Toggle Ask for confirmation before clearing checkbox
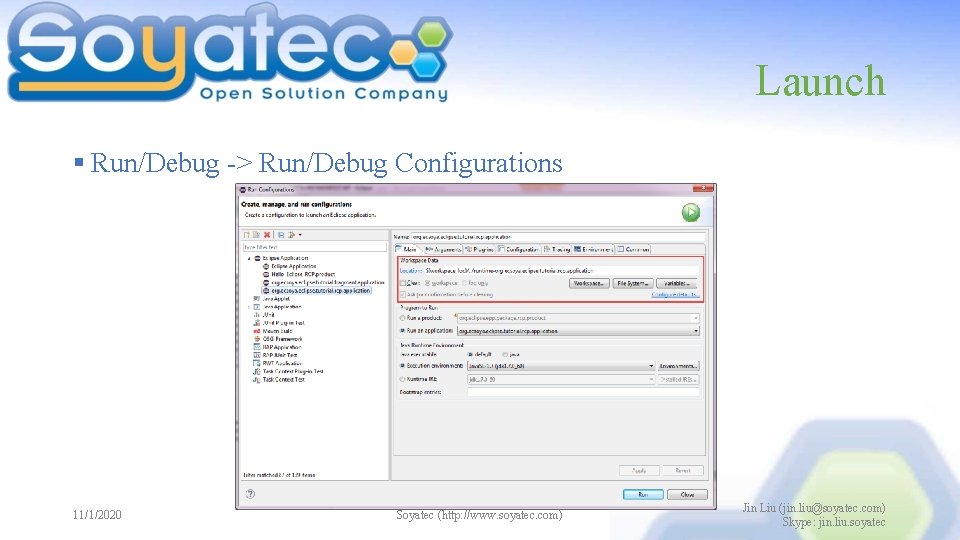Screen dimensions: 960x540 [403, 294]
